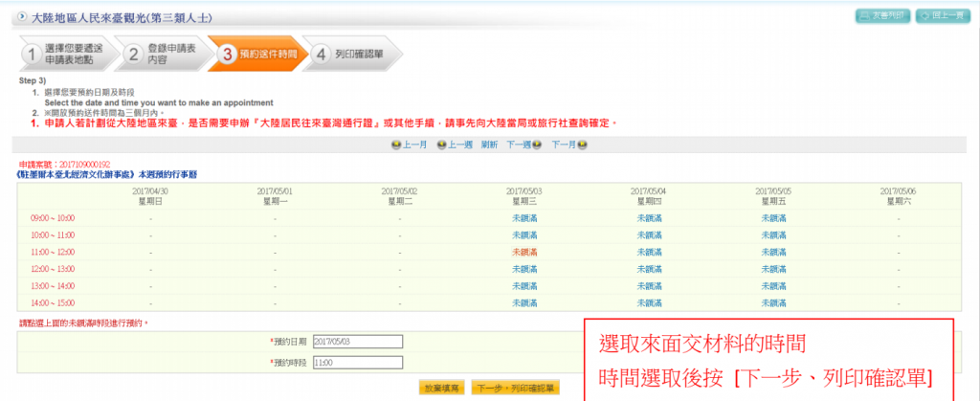This screenshot has width=980, height=401.
Task: Book Wednesday 2017/05/03 12:00~13:00 未額滿 slot
Action: (x=524, y=269)
